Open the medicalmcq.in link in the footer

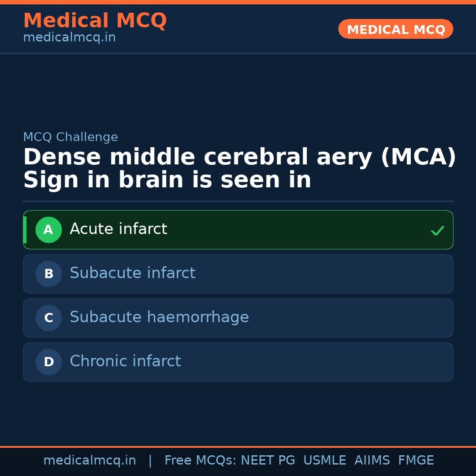tap(89, 460)
